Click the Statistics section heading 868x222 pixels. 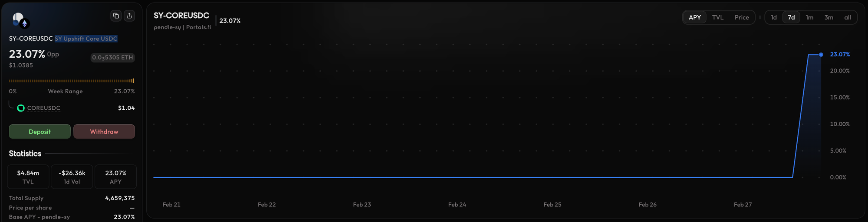(25, 153)
